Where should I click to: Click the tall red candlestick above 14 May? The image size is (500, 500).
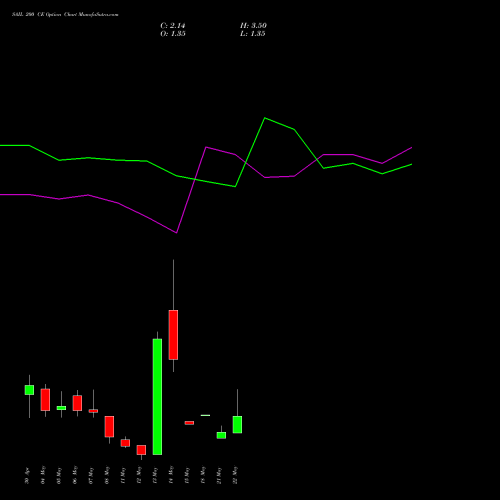[173, 335]
